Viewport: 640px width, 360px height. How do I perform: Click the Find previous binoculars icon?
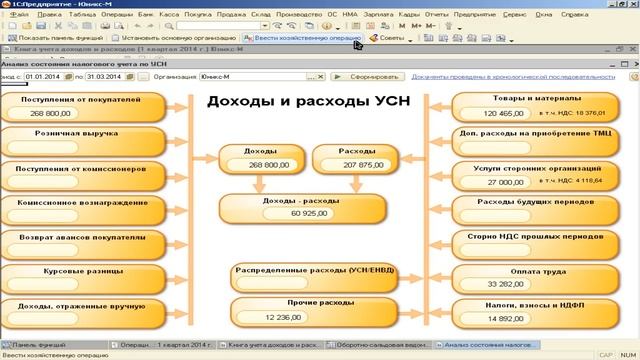click(x=291, y=26)
